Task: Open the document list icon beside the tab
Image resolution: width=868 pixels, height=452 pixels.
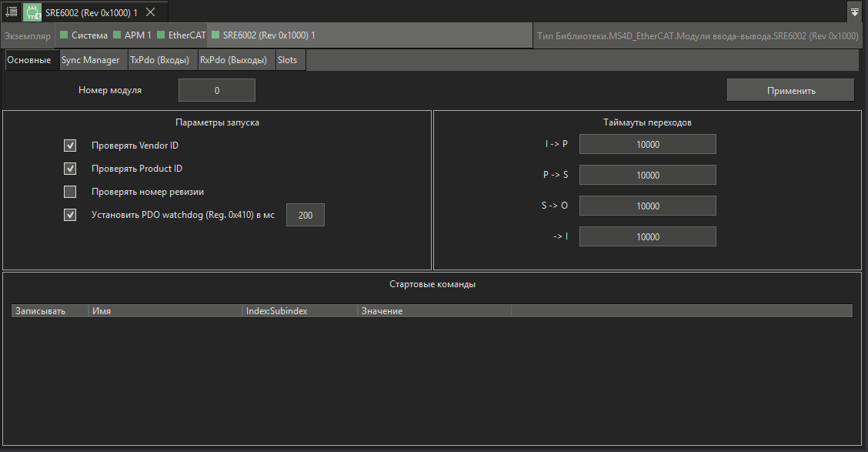Action: [11, 12]
